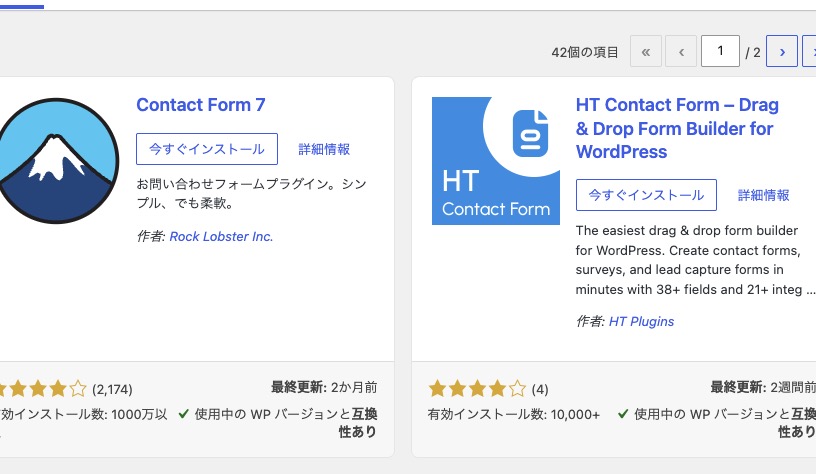Click Contact Form 7 compatibility checkmark
This screenshot has width=816, height=474.
(183, 414)
